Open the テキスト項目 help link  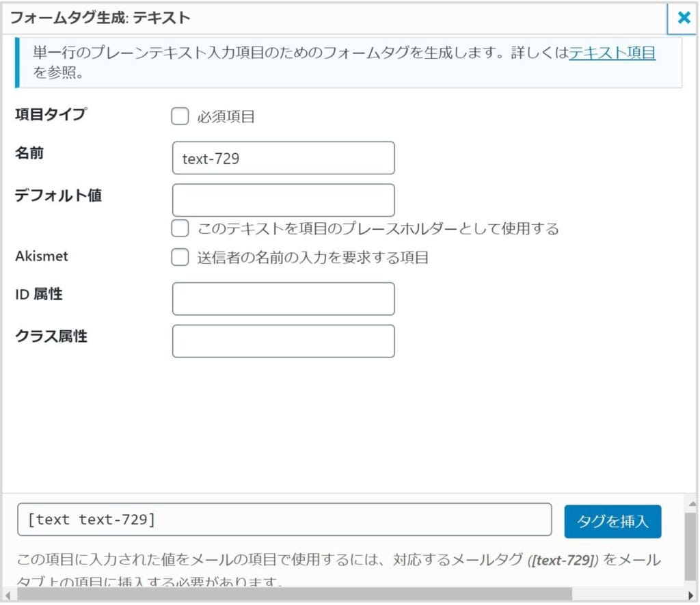coord(612,53)
